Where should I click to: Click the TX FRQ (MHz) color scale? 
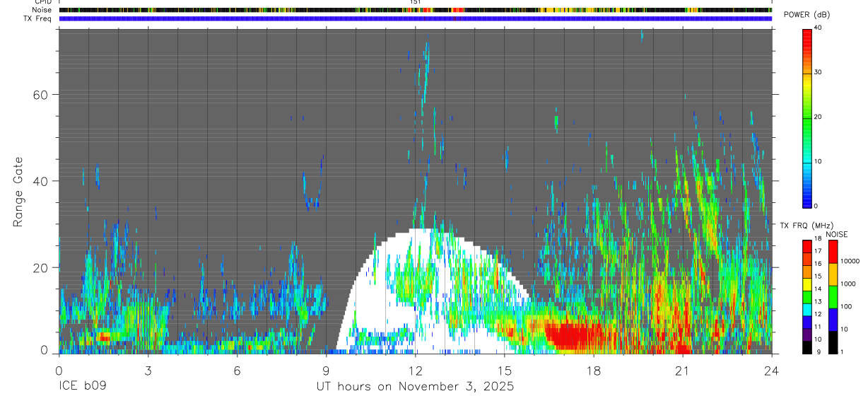click(x=807, y=297)
